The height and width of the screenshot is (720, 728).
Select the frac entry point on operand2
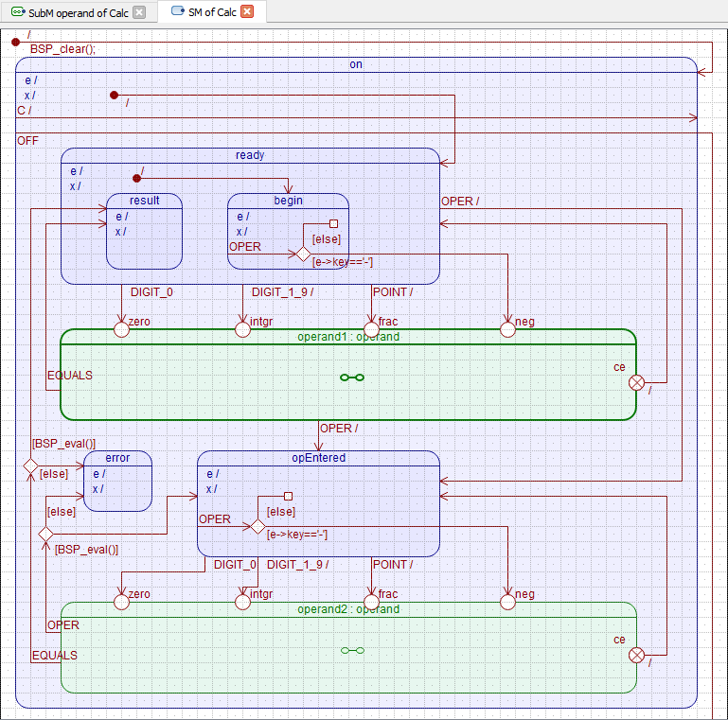coord(371,602)
